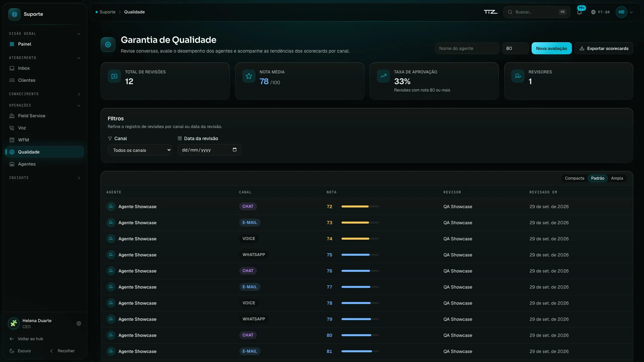Click Helena Duarte avatar image
The height and width of the screenshot is (362, 644).
point(14,324)
